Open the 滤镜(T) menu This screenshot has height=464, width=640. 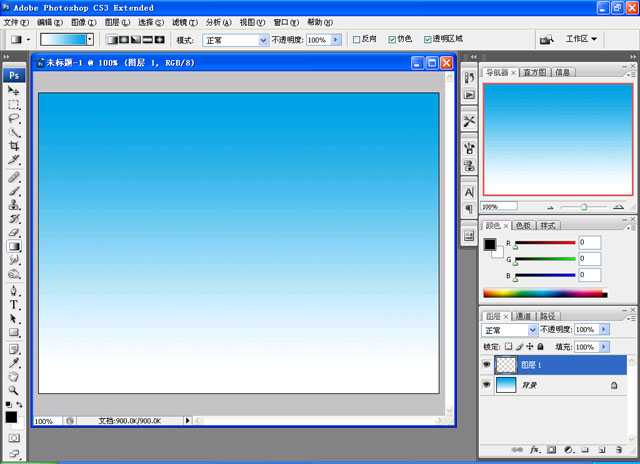coord(184,22)
